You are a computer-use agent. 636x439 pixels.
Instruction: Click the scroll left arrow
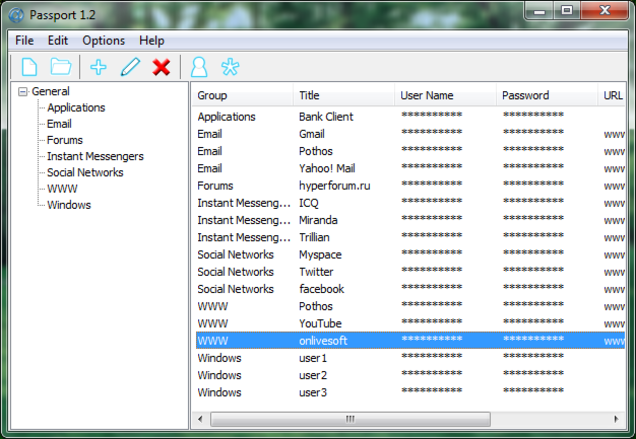click(x=200, y=419)
